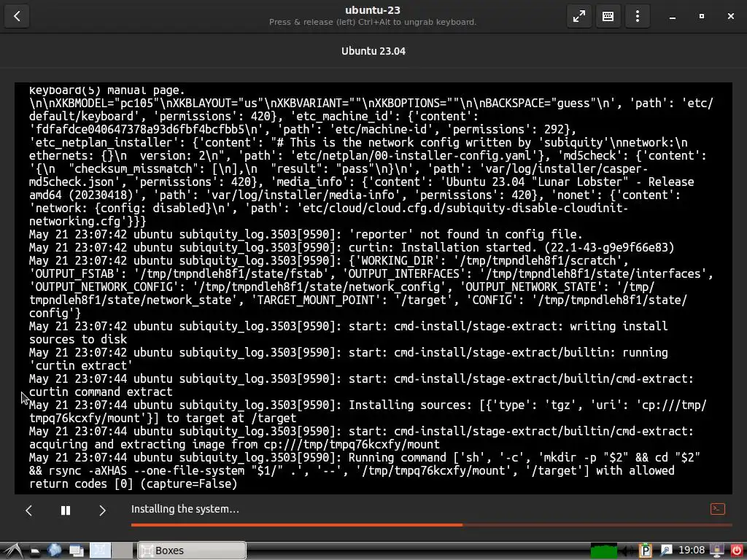
Task: Click the 'curtin command extract' log text
Action: coord(101,392)
